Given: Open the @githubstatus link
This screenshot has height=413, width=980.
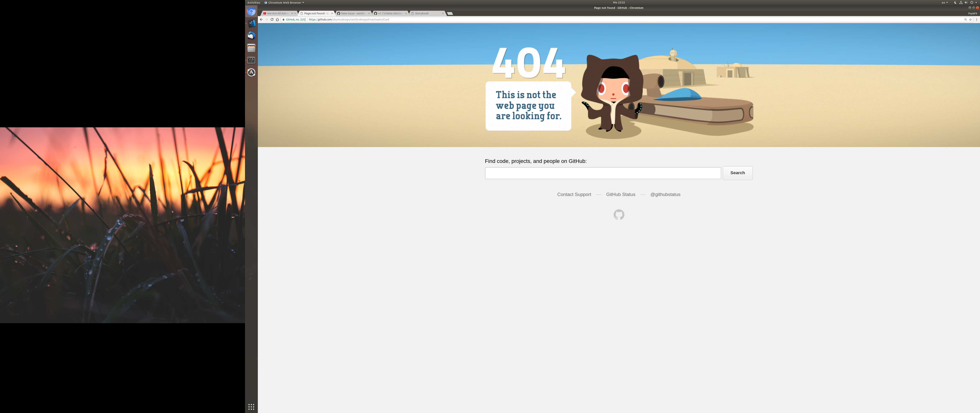Looking at the screenshot, I should (665, 194).
